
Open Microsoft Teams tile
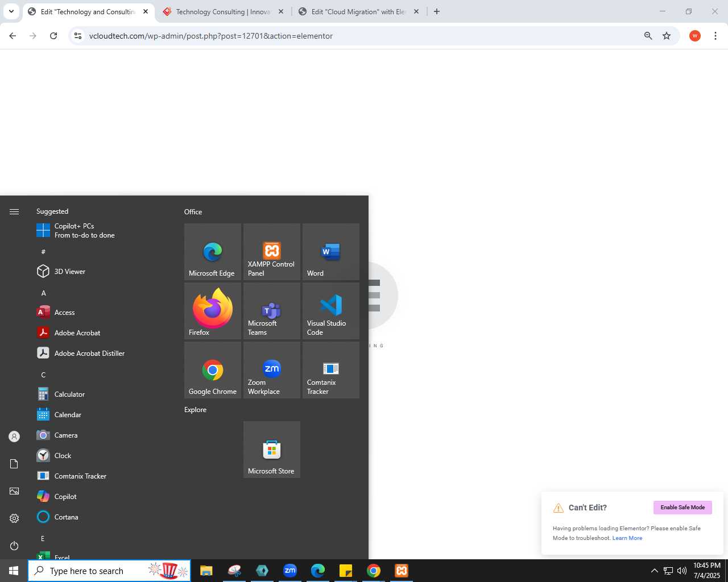point(272,311)
